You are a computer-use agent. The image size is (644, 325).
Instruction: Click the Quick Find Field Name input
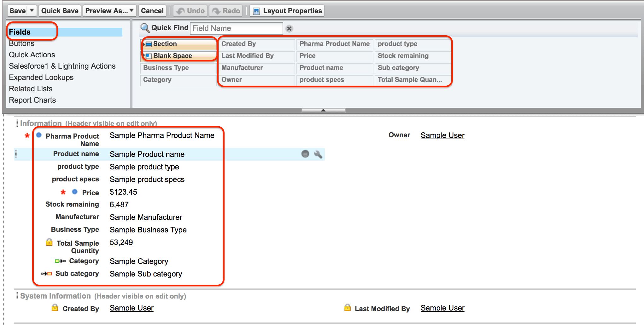[x=237, y=28]
